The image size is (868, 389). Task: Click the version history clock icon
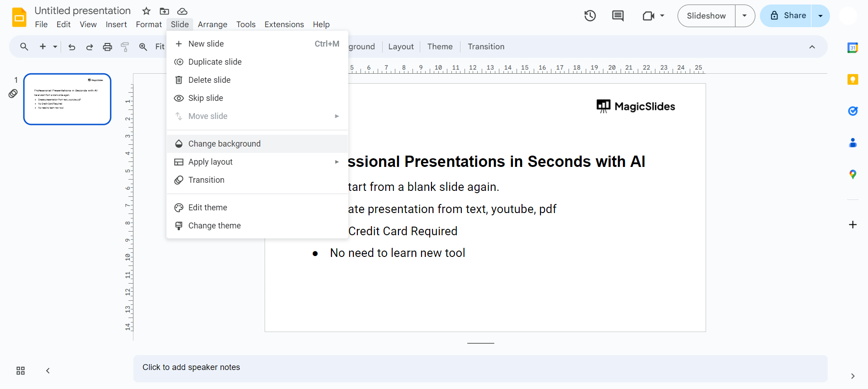[590, 16]
